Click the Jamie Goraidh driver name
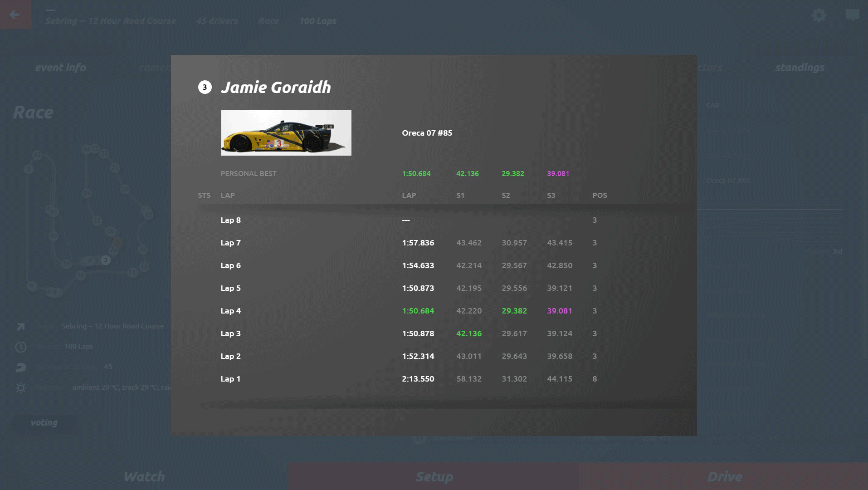868x490 pixels. point(276,87)
